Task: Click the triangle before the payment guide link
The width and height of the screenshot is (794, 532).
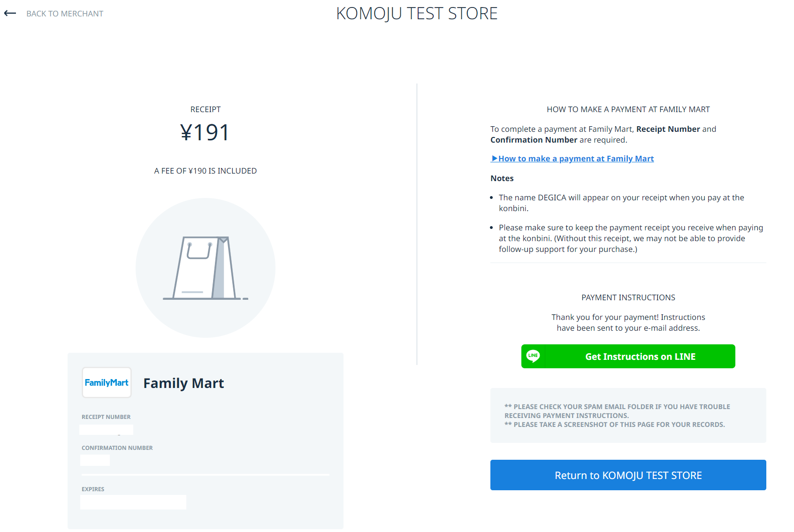Action: point(494,159)
